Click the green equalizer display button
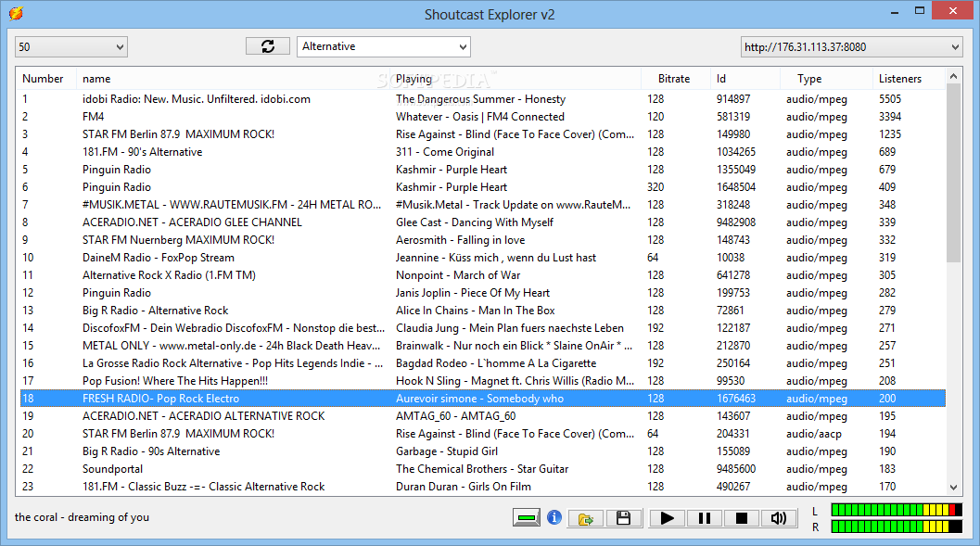The height and width of the screenshot is (546, 980). [x=527, y=517]
